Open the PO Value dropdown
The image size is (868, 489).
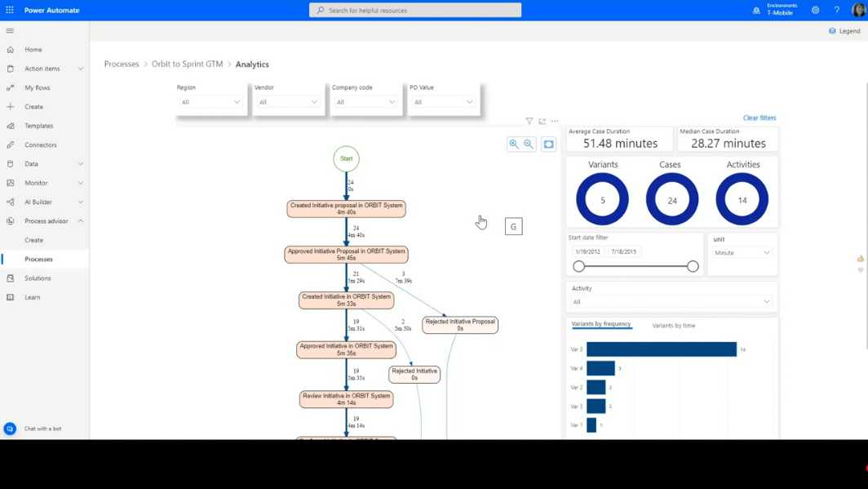tap(443, 102)
